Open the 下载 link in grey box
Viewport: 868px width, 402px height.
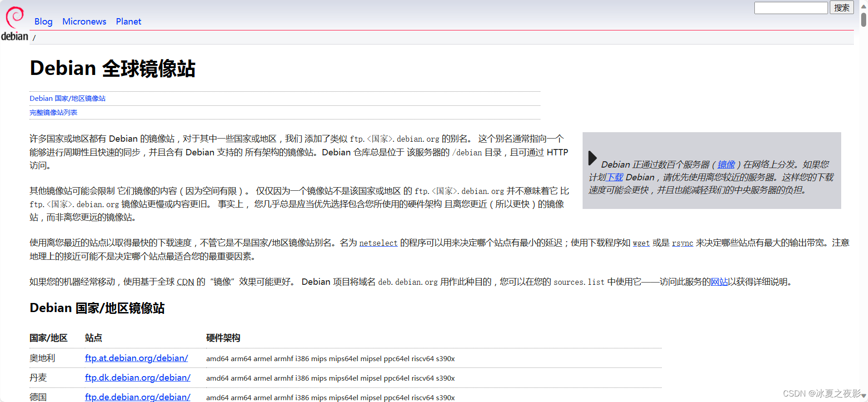pos(614,177)
